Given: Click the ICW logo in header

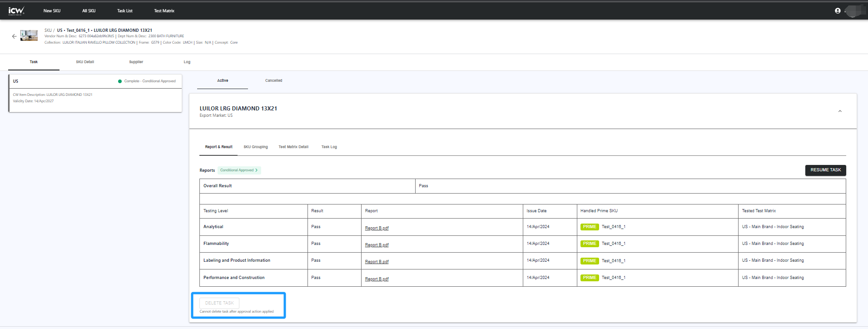Looking at the screenshot, I should tap(16, 10).
